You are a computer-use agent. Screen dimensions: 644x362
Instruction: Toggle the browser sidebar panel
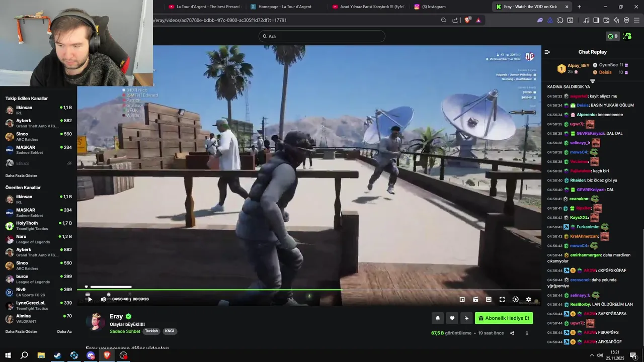click(x=596, y=20)
